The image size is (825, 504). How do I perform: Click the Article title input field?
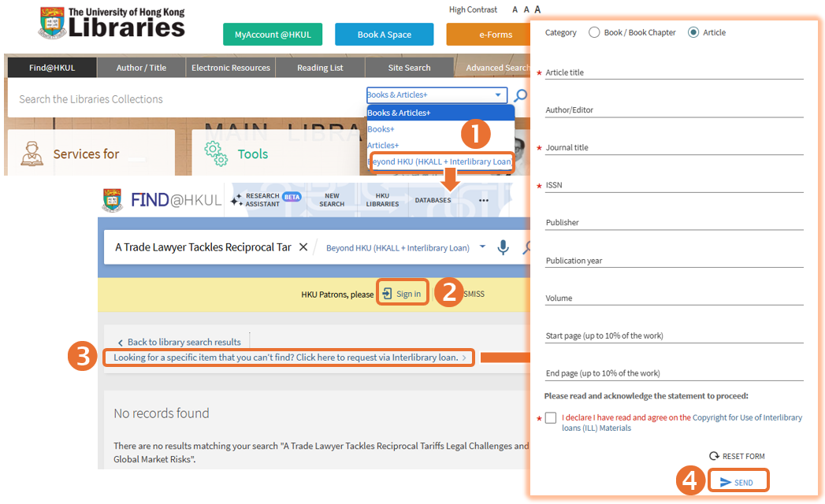tap(674, 72)
